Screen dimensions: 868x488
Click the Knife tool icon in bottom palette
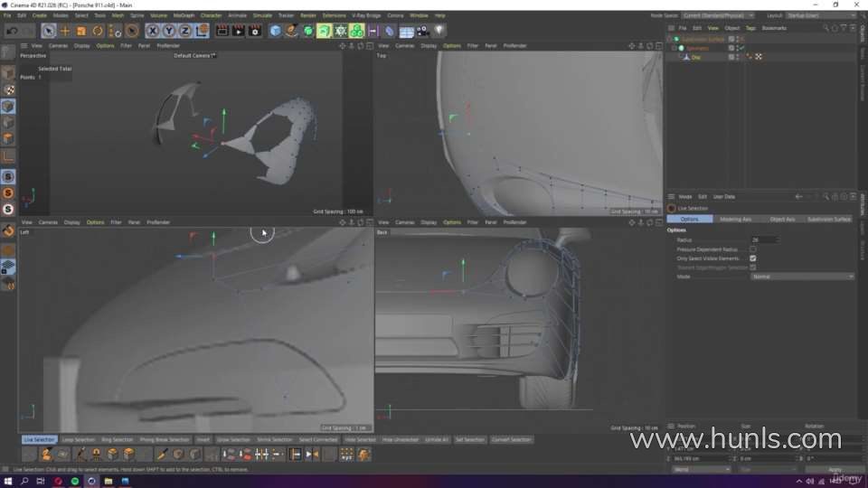click(x=162, y=455)
